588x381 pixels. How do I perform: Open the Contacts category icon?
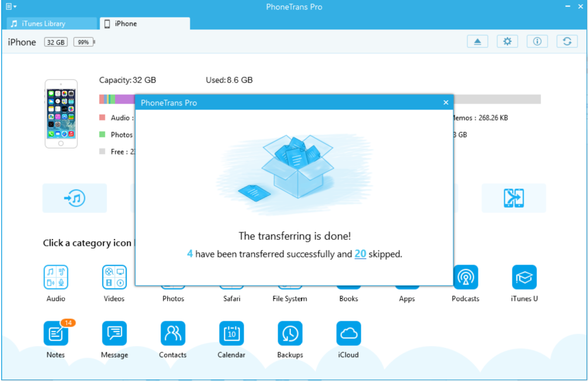point(173,334)
